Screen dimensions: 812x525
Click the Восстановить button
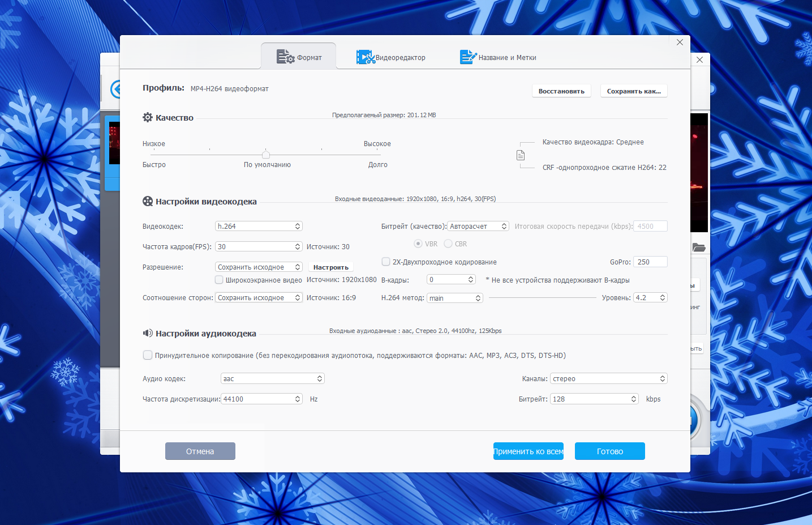(x=561, y=91)
